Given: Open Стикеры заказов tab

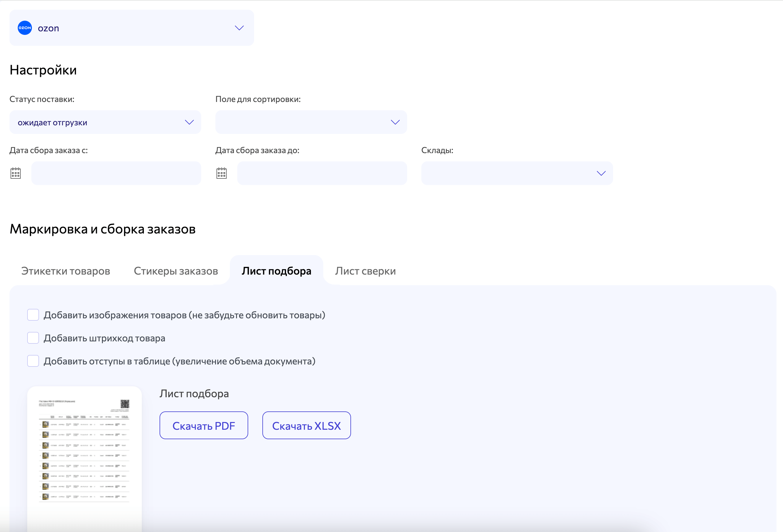Looking at the screenshot, I should (176, 271).
